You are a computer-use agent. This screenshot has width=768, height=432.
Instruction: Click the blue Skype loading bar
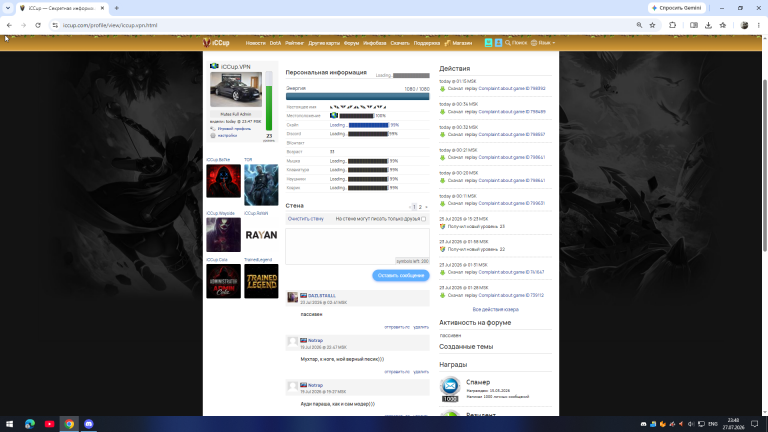pyautogui.click(x=368, y=125)
